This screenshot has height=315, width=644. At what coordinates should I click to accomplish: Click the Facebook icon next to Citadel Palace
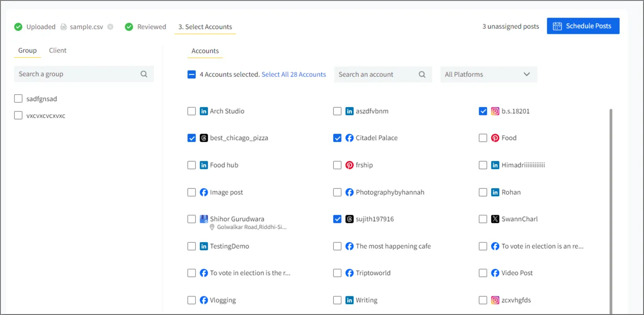pos(349,138)
